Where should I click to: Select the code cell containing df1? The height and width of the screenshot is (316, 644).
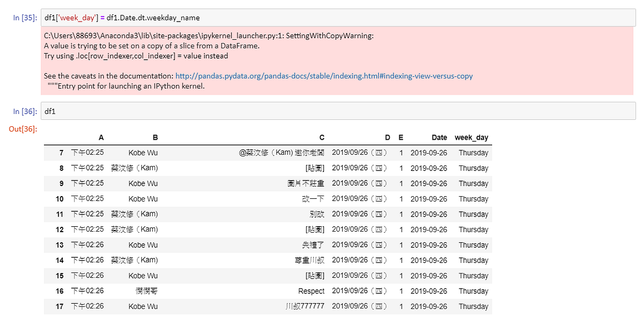(215, 111)
